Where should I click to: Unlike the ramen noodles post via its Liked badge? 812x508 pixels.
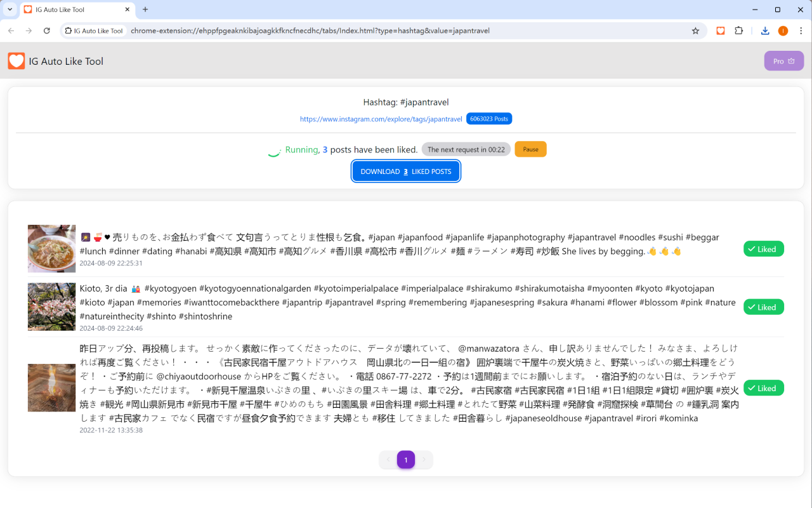[x=763, y=248]
